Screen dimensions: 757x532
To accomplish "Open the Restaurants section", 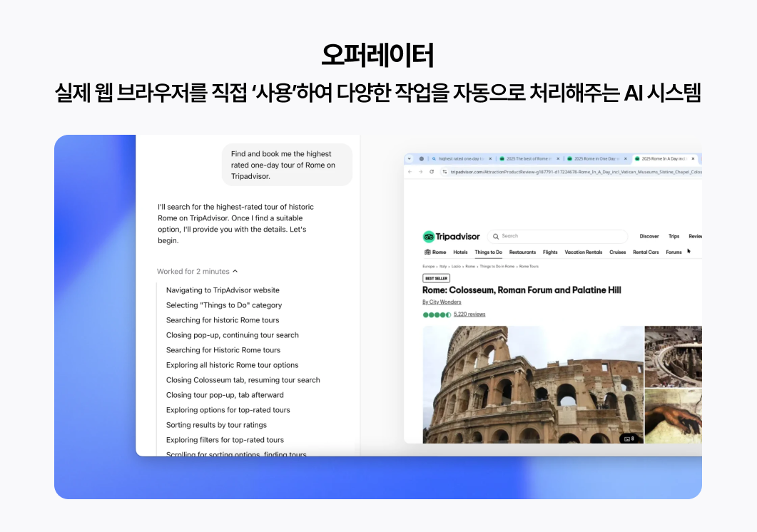I will point(522,252).
